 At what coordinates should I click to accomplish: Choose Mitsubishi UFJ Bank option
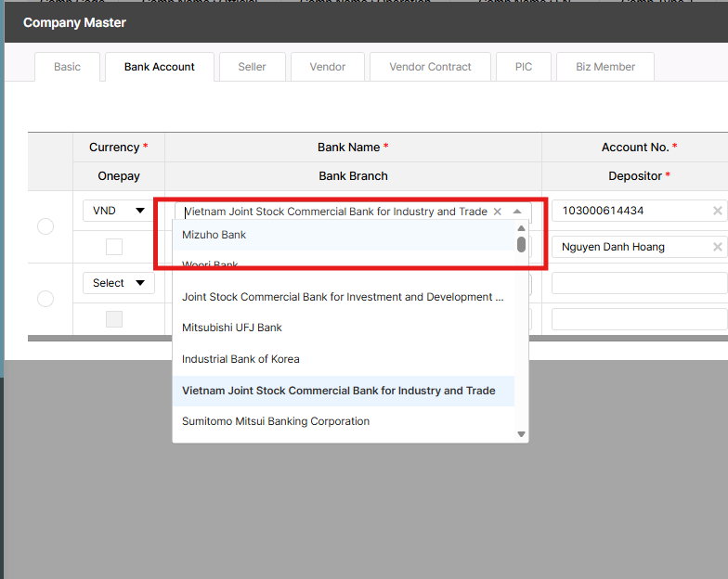pos(232,328)
